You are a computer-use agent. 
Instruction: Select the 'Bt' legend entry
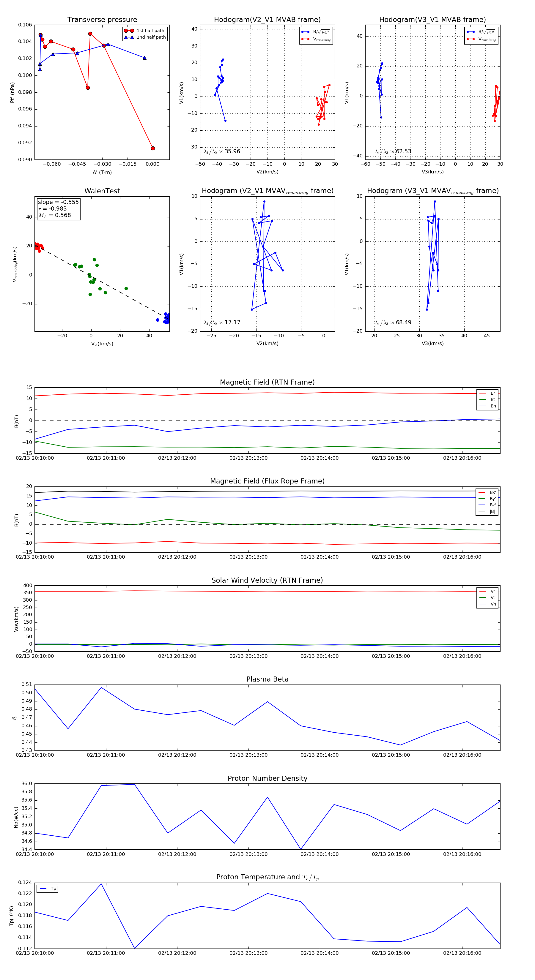point(487,399)
